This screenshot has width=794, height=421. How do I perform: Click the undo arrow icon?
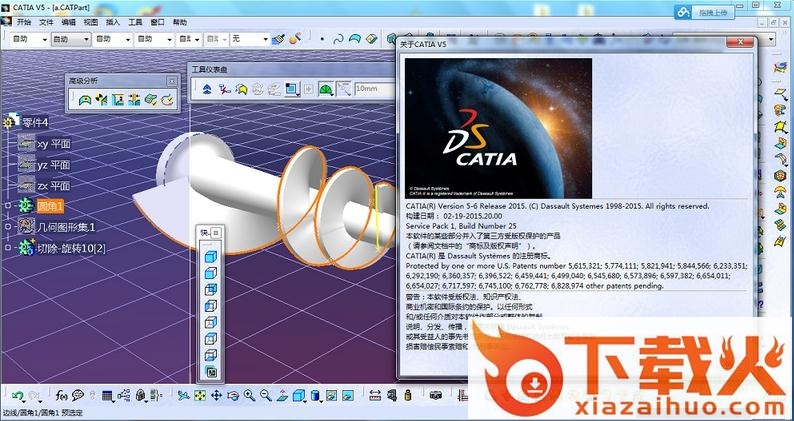point(18,395)
